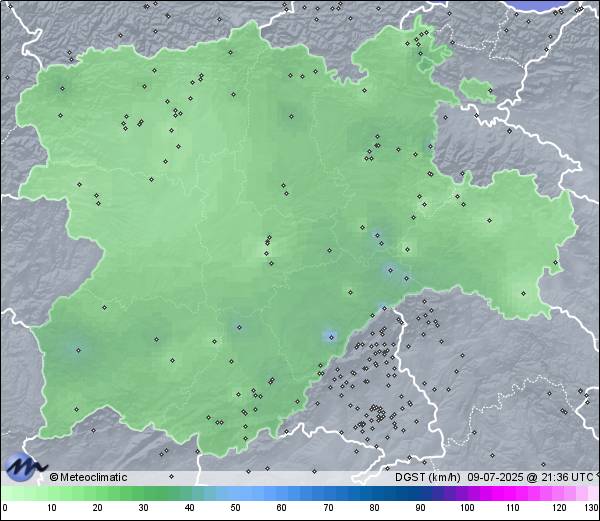Click the legend value 70
600x521 pixels.
(328, 508)
